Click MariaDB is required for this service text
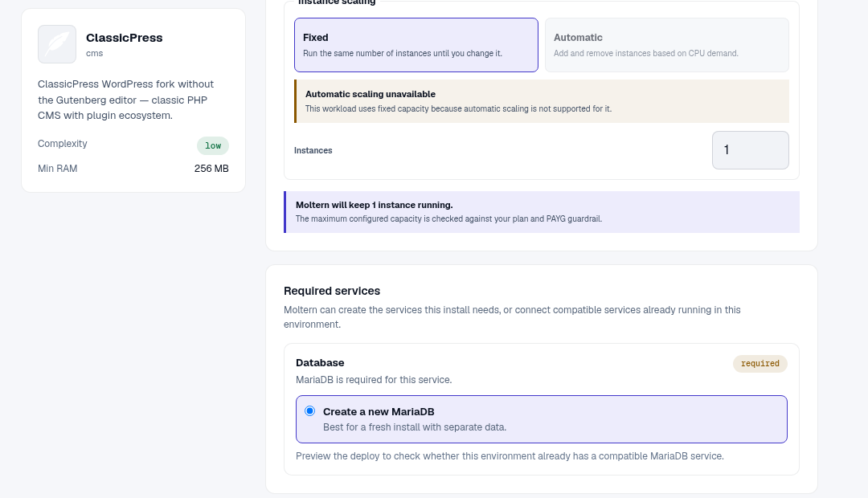 (374, 380)
